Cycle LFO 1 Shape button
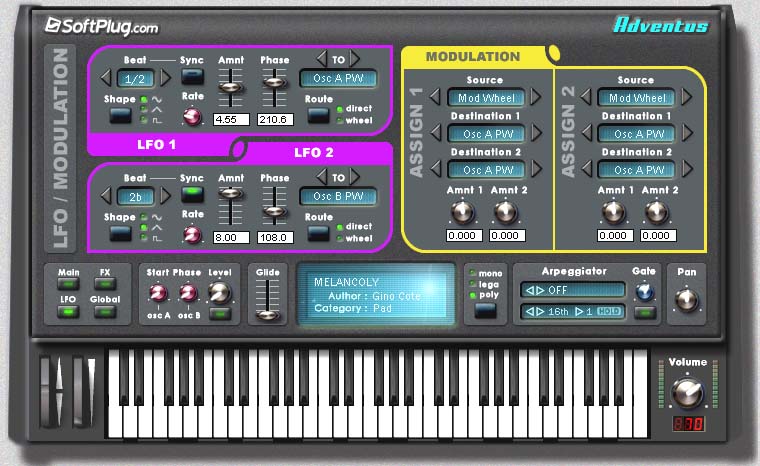The height and width of the screenshot is (466, 760). coord(120,115)
